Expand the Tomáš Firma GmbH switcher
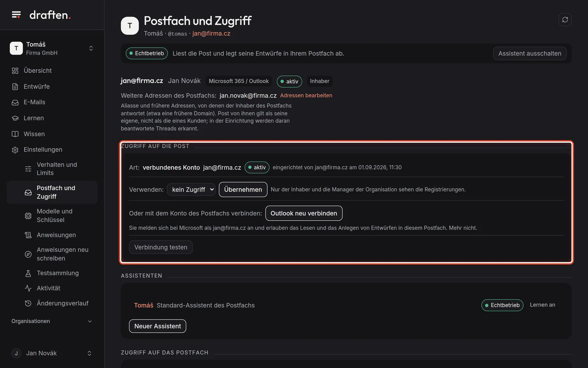Screen dimensions: 588x368 (52, 48)
